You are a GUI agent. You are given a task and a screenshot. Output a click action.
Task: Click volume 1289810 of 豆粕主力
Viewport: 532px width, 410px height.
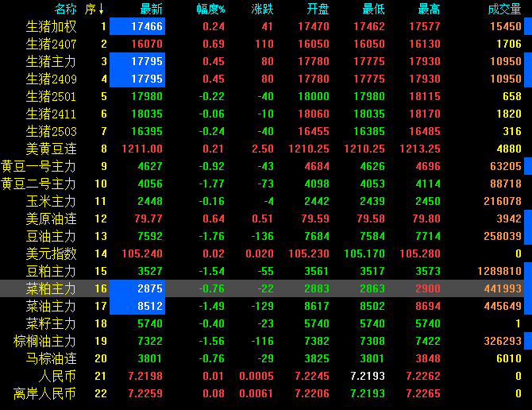pyautogui.click(x=499, y=271)
